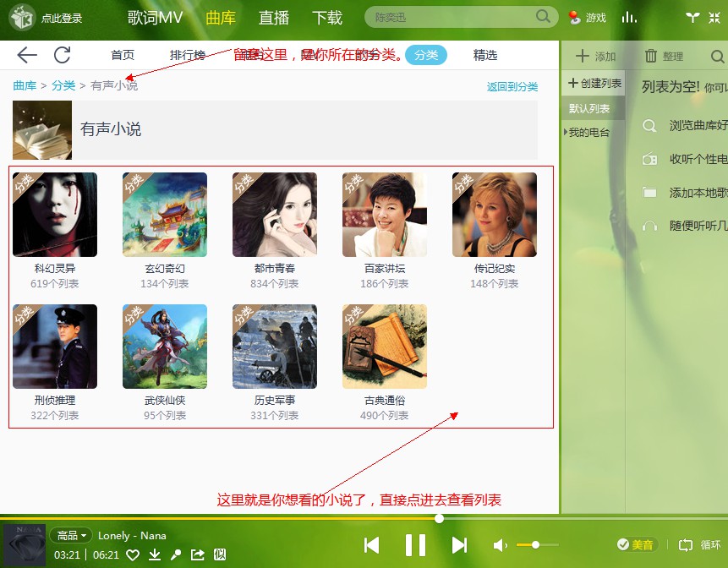Switch to the 歌词MV tab
728x568 pixels.
[156, 18]
